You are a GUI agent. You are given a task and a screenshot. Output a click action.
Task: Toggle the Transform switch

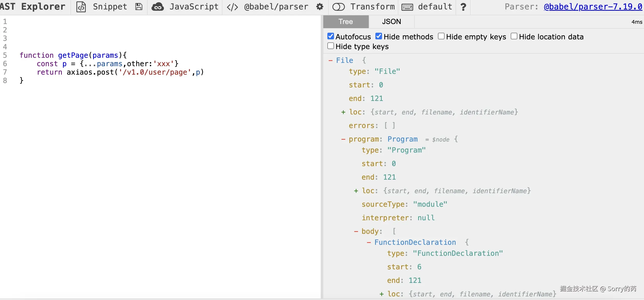click(x=339, y=7)
